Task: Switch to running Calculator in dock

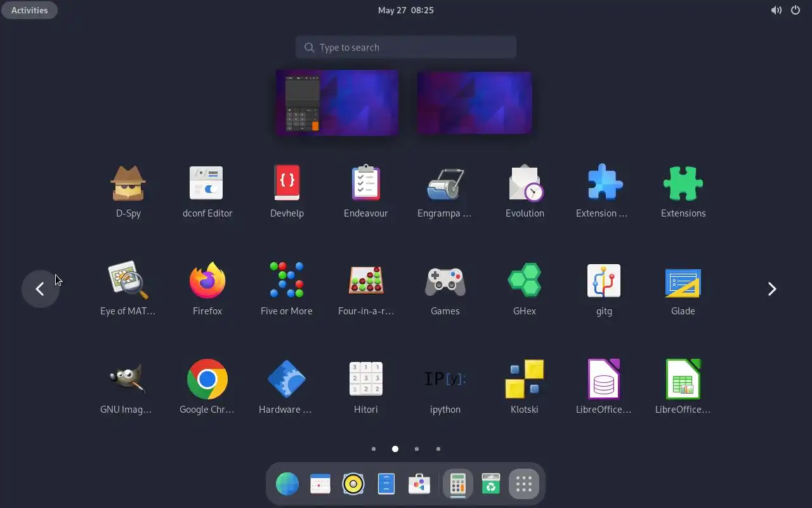Action: pos(458,484)
